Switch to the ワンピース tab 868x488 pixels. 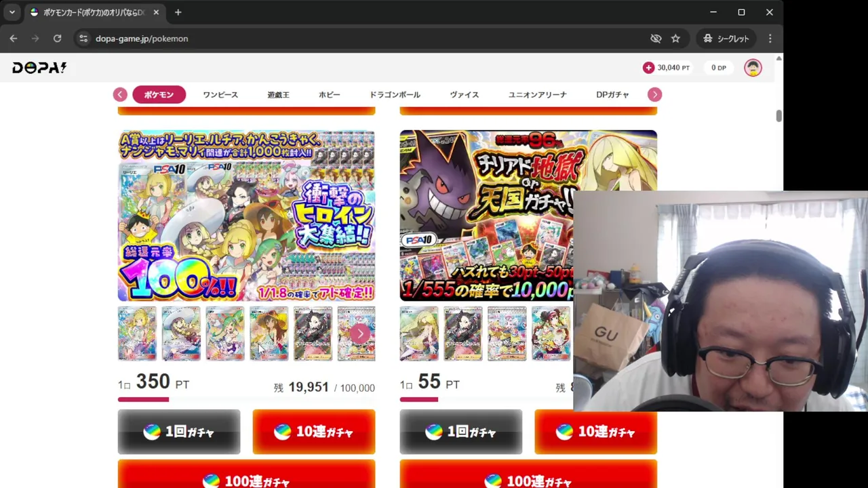click(220, 95)
